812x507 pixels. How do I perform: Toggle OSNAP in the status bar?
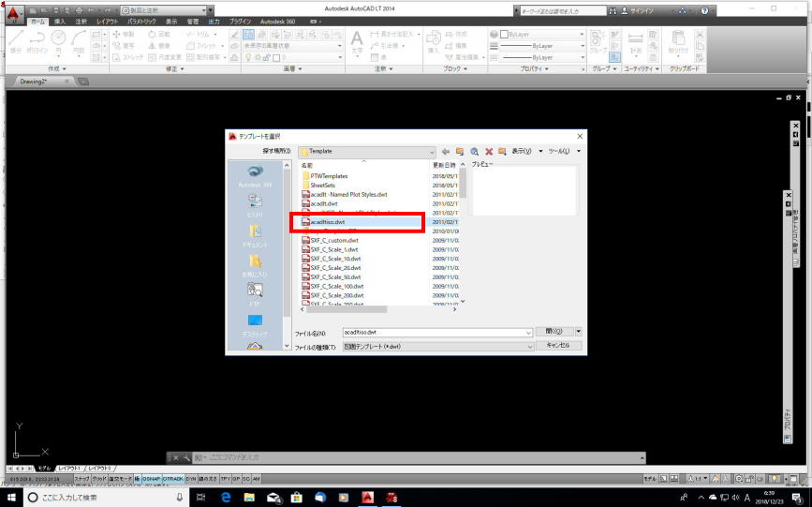[x=152, y=479]
